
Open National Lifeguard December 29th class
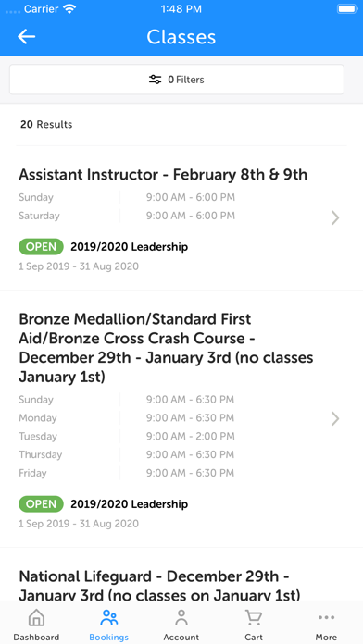(x=159, y=586)
